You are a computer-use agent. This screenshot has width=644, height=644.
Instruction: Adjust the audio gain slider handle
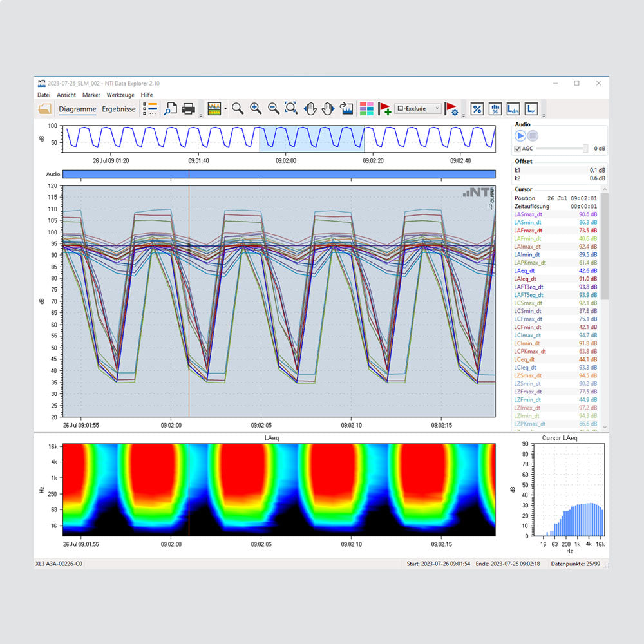585,149
